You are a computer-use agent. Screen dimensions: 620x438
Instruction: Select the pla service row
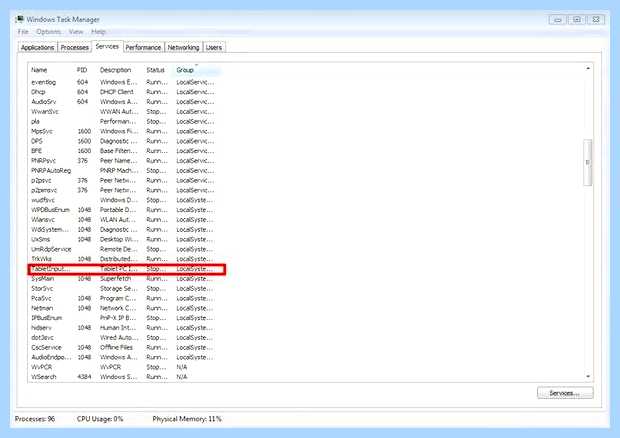point(123,121)
